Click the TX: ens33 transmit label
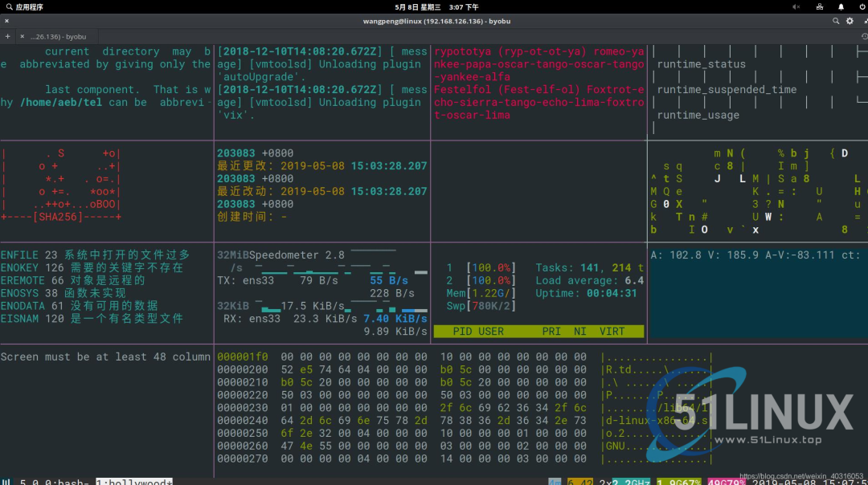 pos(245,280)
